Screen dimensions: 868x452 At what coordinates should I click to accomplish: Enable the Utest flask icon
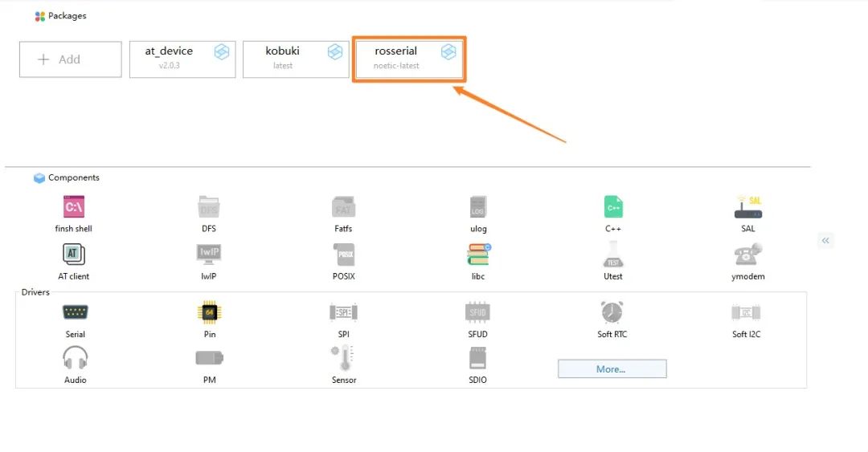coord(612,255)
